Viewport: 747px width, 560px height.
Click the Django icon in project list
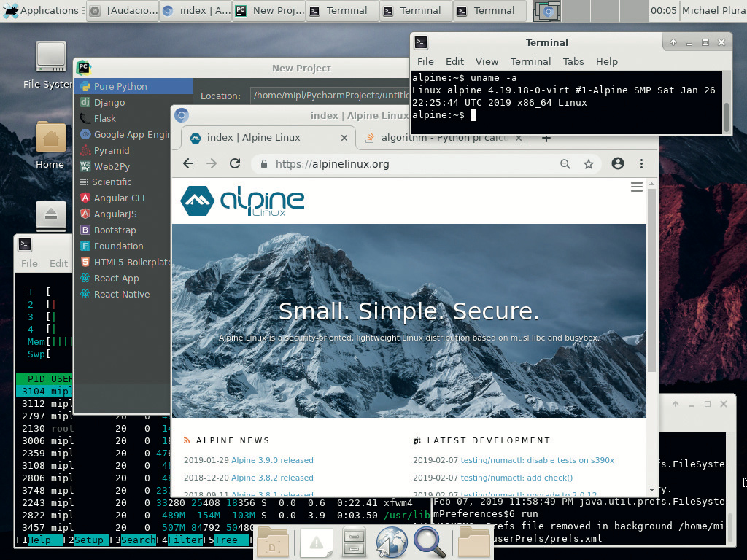[x=85, y=102]
